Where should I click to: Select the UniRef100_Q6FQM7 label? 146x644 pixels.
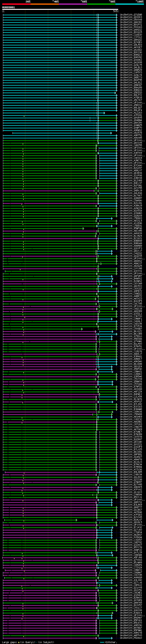pos(131,276)
